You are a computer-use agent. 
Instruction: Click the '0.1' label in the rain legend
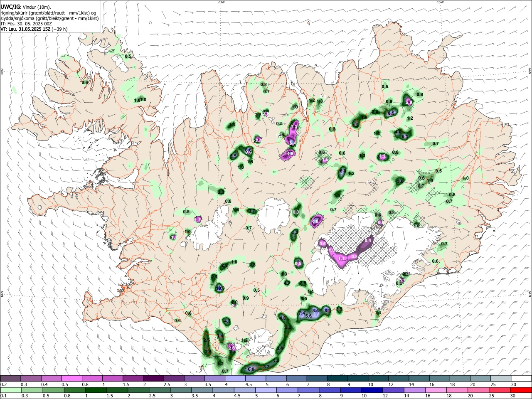(x=3, y=396)
